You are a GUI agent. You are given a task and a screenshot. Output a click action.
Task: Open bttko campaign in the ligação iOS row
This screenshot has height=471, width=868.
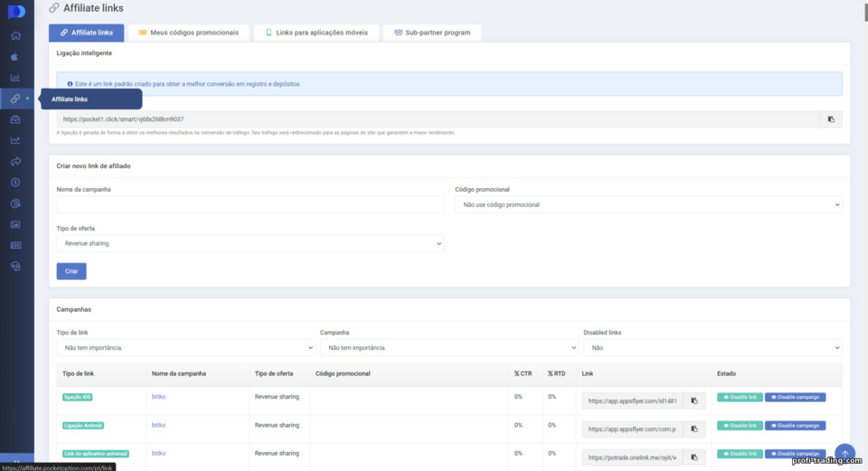click(158, 397)
